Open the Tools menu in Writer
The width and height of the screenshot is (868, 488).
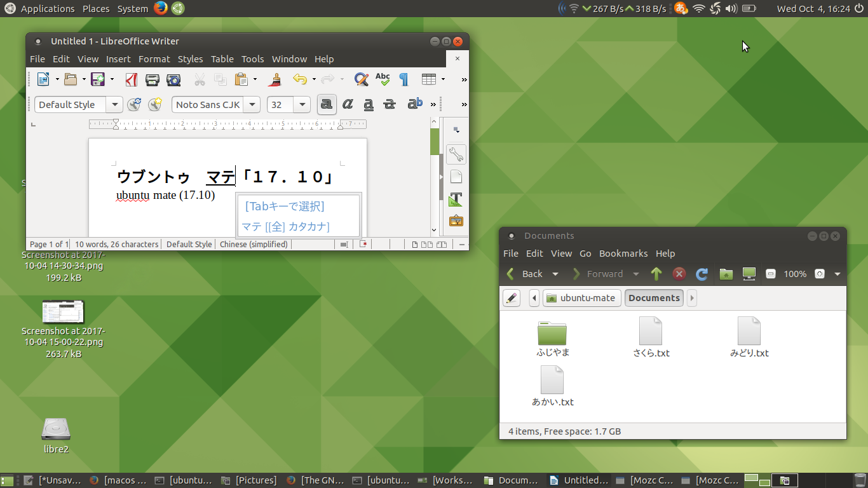tap(252, 59)
